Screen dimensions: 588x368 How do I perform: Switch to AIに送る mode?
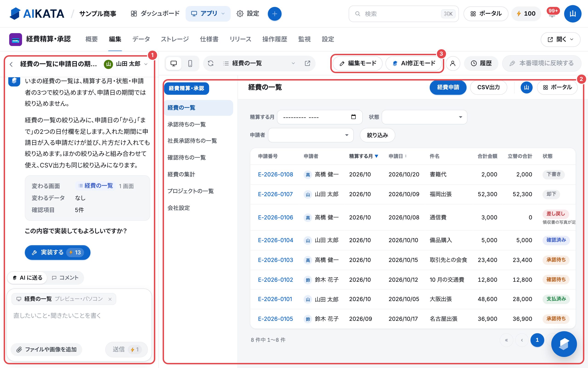[27, 278]
